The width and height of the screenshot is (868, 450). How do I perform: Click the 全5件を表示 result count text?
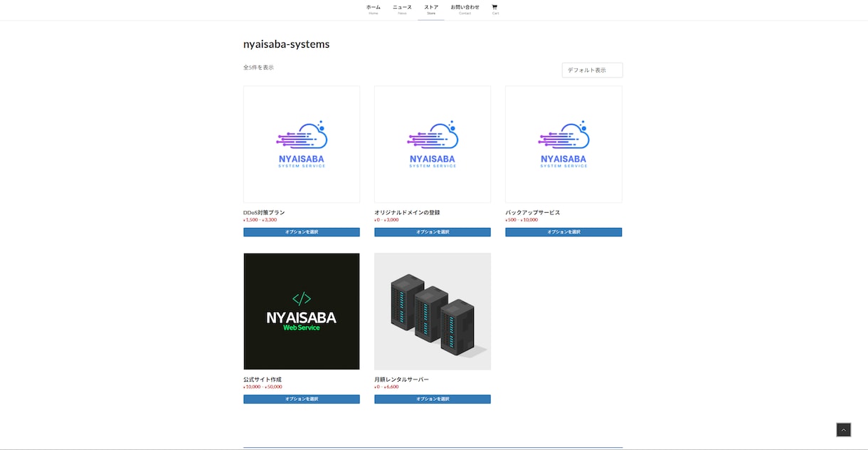(258, 68)
